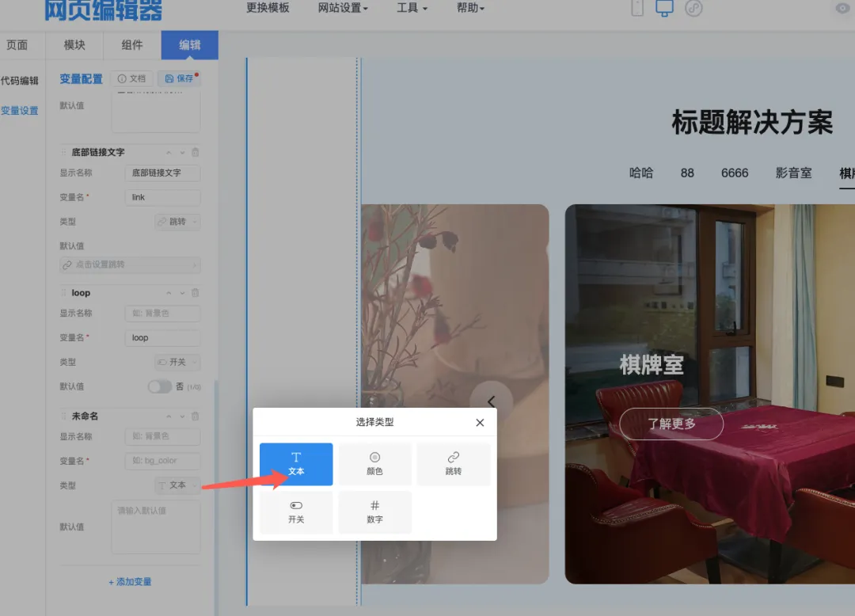Choose the 颜色 color type option
Viewport: 855px width, 616px height.
[374, 464]
